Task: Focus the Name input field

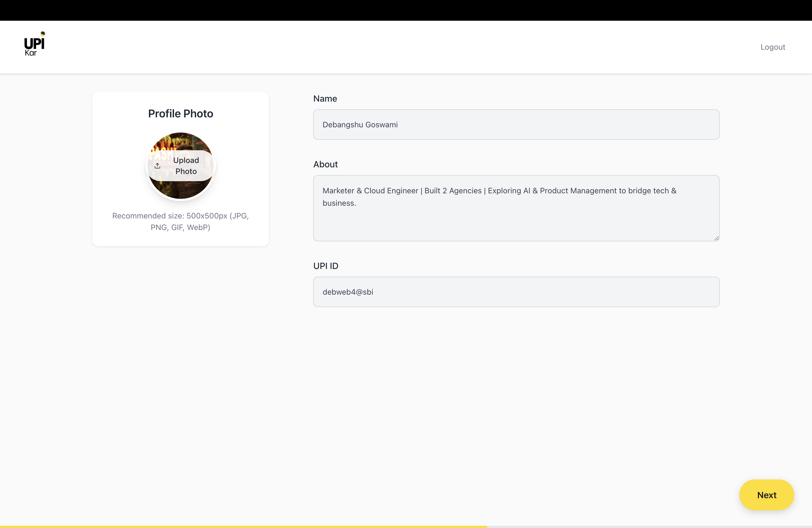Action: tap(516, 125)
